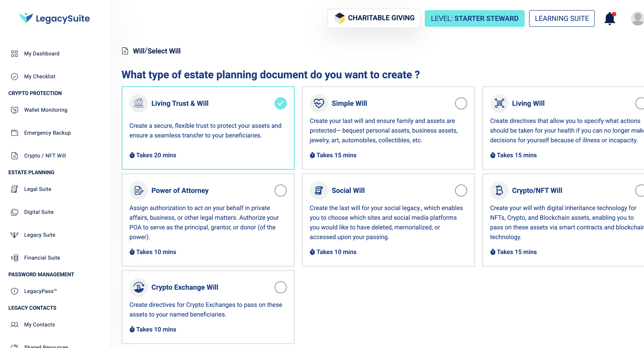Click the Social Will scroll icon
Image resolution: width=644 pixels, height=348 pixels.
(319, 190)
